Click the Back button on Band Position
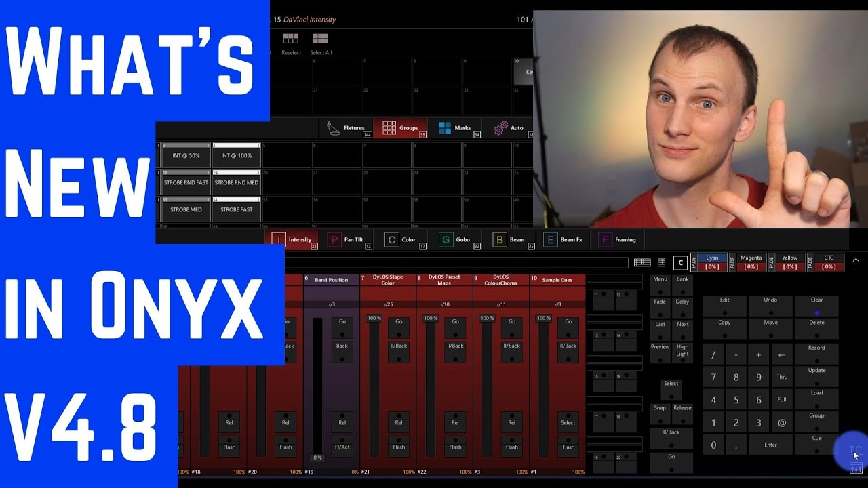This screenshot has width=868, height=488. tap(342, 351)
